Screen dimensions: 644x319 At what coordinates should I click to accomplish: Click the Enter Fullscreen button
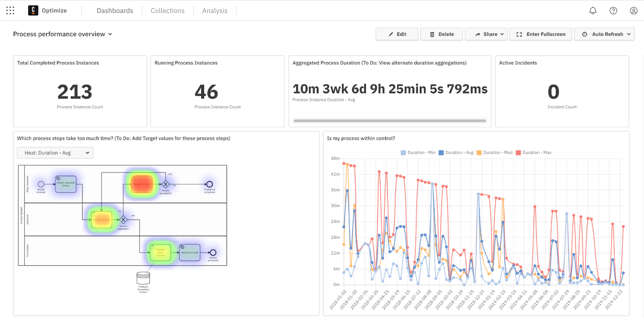tap(541, 34)
